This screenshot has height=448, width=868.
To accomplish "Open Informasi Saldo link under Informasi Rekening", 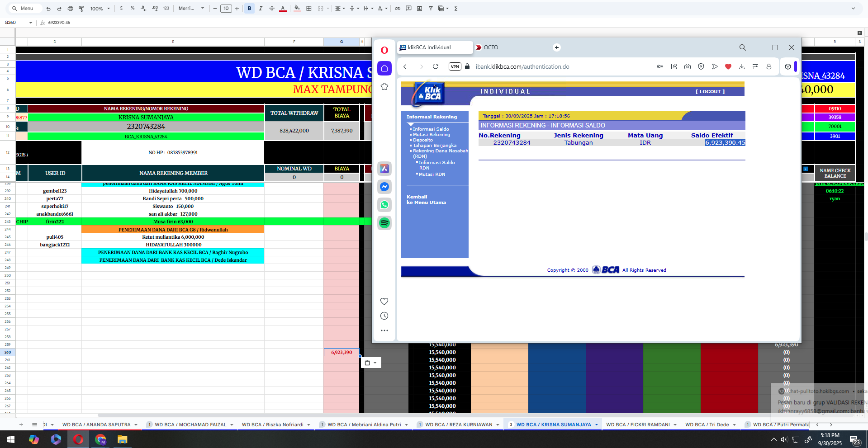I will (x=431, y=129).
